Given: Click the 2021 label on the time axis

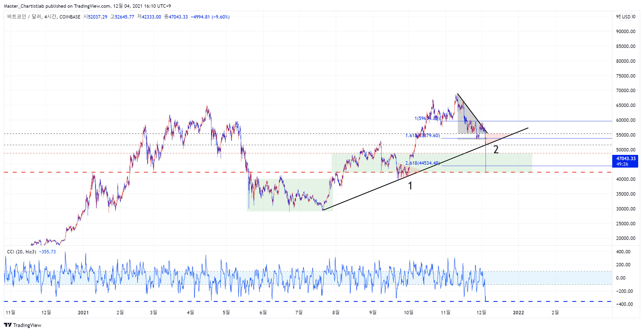Looking at the screenshot, I should click(83, 313).
